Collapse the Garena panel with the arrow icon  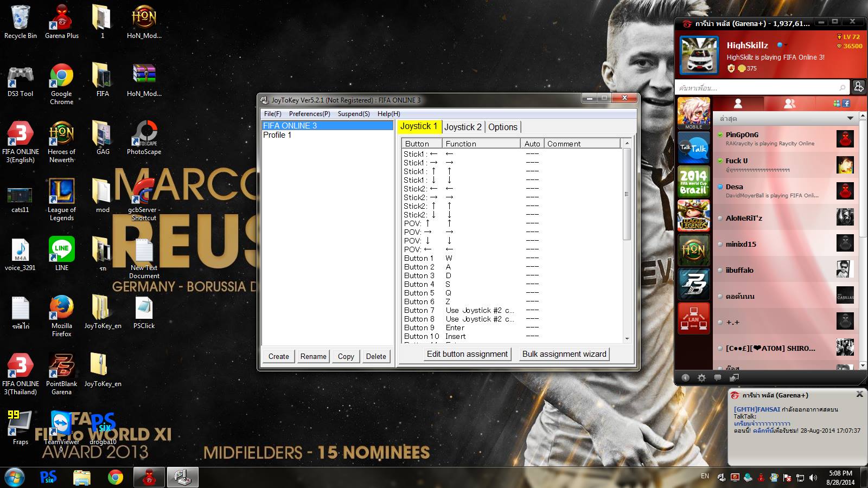tap(685, 377)
